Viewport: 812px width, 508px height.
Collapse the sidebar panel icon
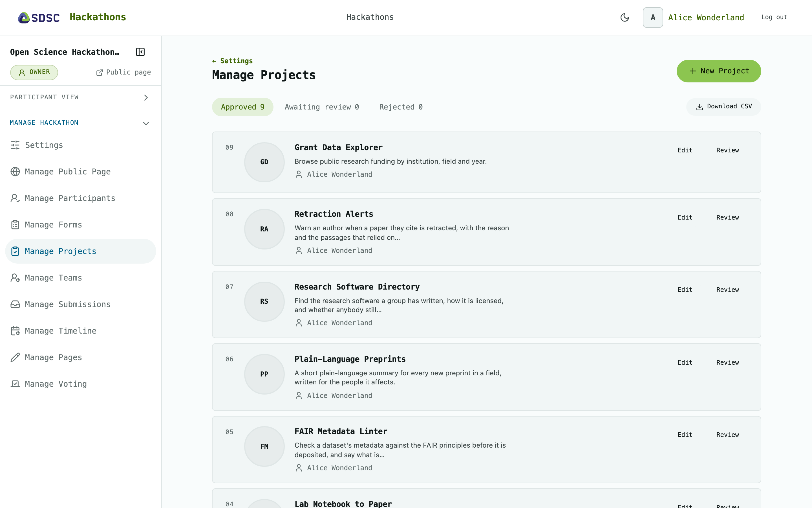pyautogui.click(x=140, y=52)
